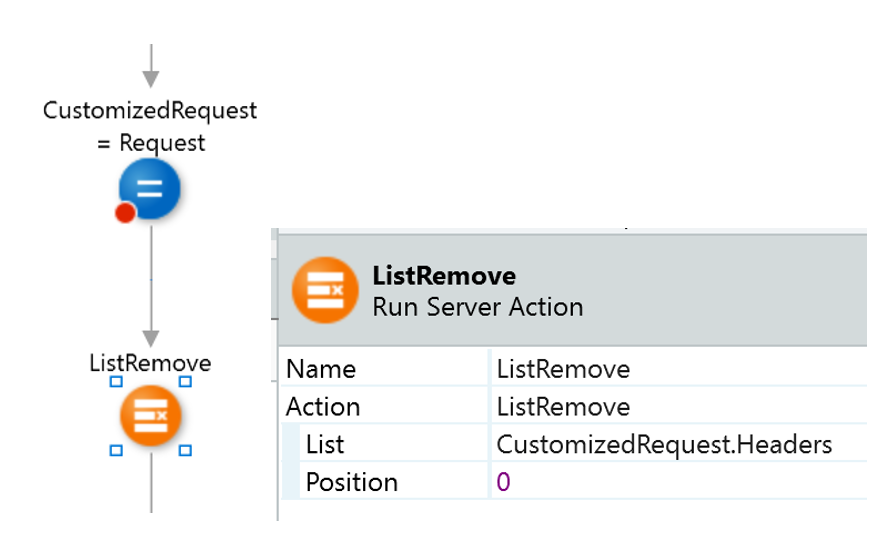Viewport: 882px width, 541px height.
Task: Click the red breakpoint dot on Assign
Action: click(126, 212)
